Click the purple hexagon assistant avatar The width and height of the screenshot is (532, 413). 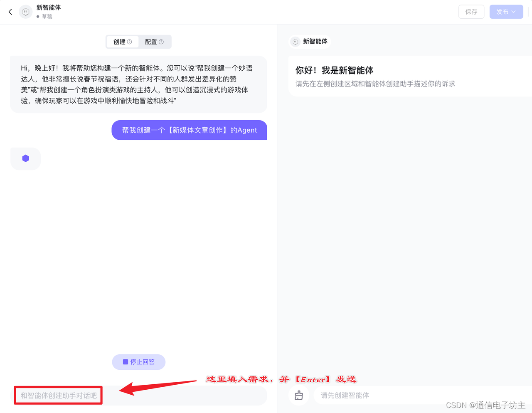tap(25, 158)
